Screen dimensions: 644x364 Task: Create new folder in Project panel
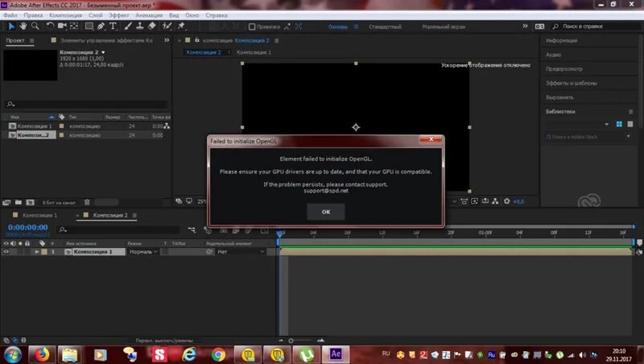click(x=19, y=202)
